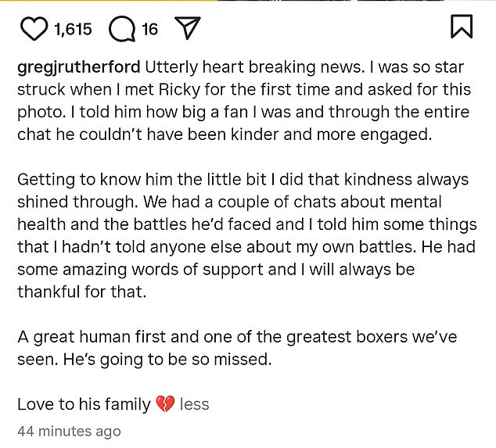Share the post using the paper plane icon
Viewport: 496px width, 448px height.
(x=188, y=28)
